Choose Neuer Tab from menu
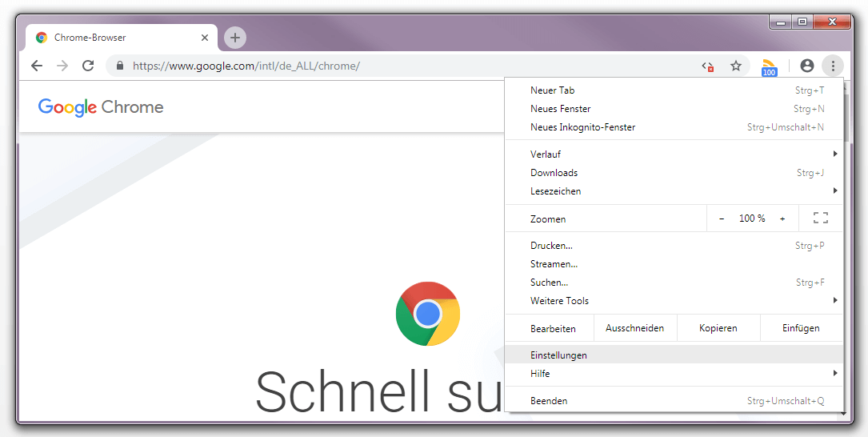The height and width of the screenshot is (437, 868). click(674, 90)
